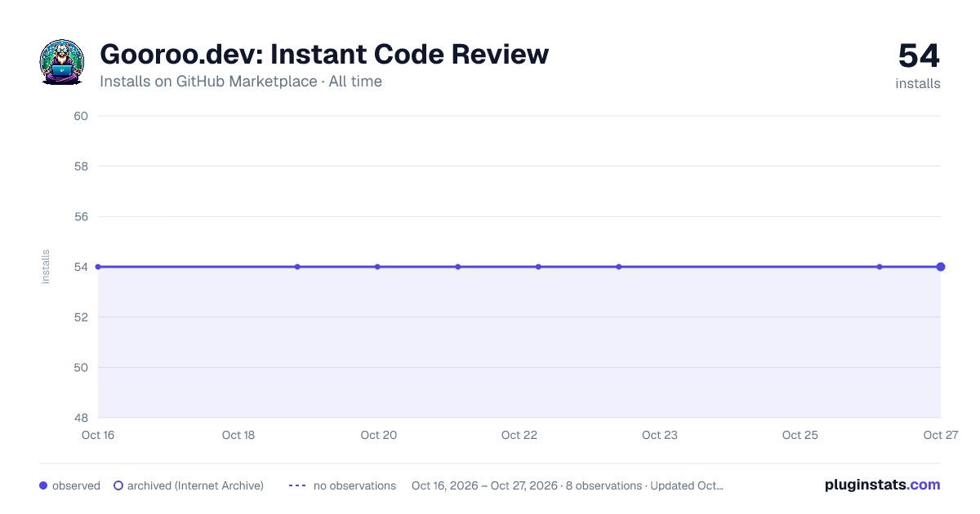Click the '50' y-axis label
This screenshot has height=514, width=980.
pyautogui.click(x=81, y=368)
